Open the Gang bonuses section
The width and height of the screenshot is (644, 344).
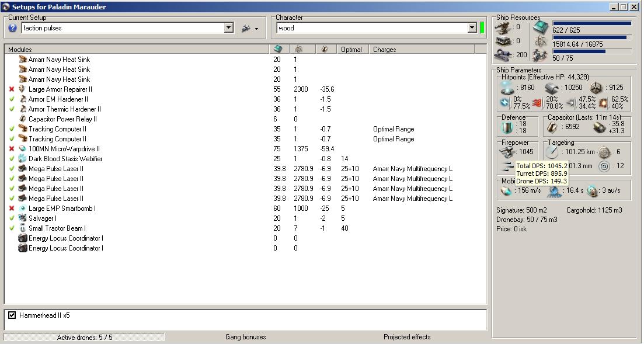click(246, 337)
